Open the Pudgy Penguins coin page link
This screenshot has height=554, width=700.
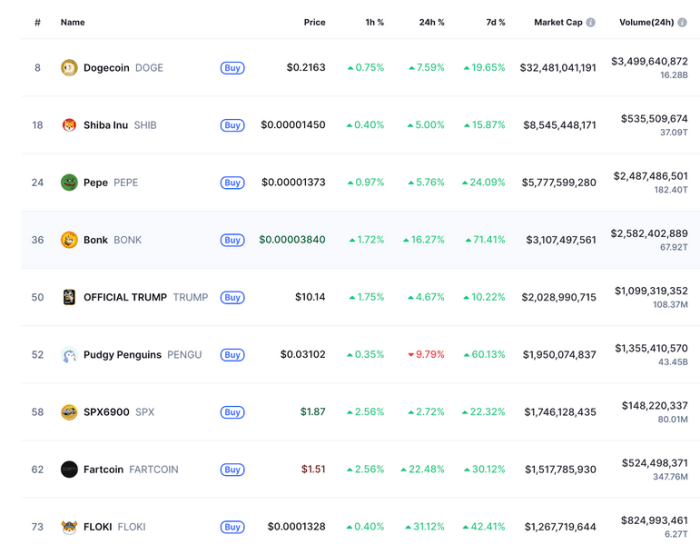[x=122, y=355]
